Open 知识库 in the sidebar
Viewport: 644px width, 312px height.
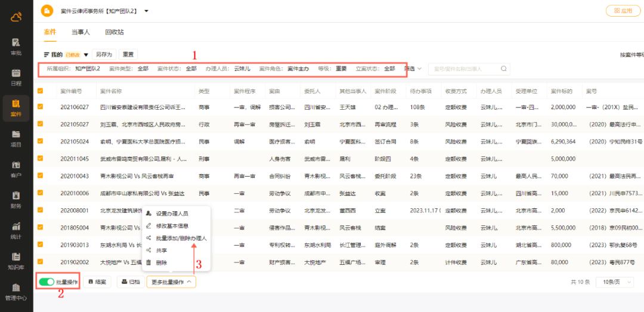[x=16, y=261]
